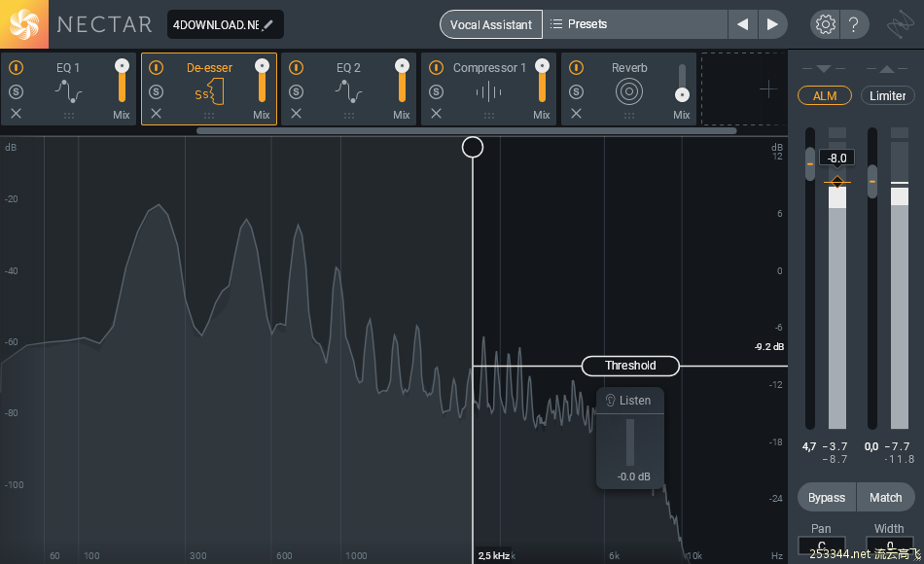
Task: Click the preset name field 4DOWNLOAD.NE
Action: tap(225, 24)
